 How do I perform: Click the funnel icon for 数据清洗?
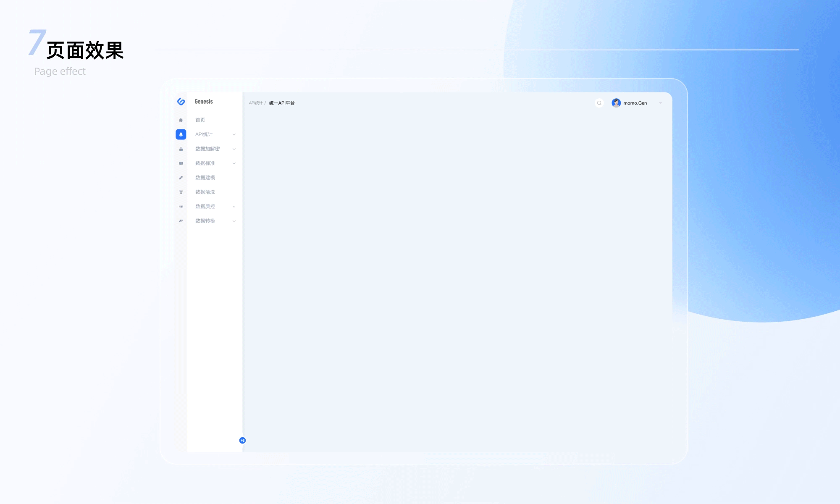pos(181,192)
